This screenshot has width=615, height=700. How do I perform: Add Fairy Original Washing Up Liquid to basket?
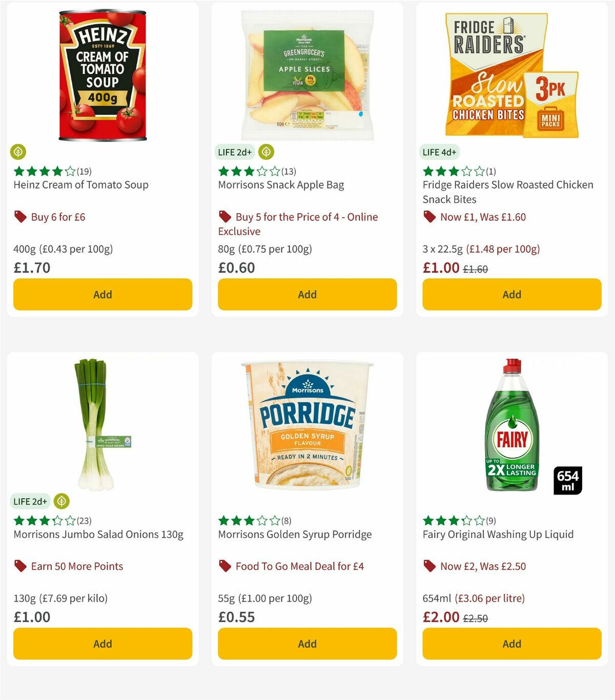[511, 644]
